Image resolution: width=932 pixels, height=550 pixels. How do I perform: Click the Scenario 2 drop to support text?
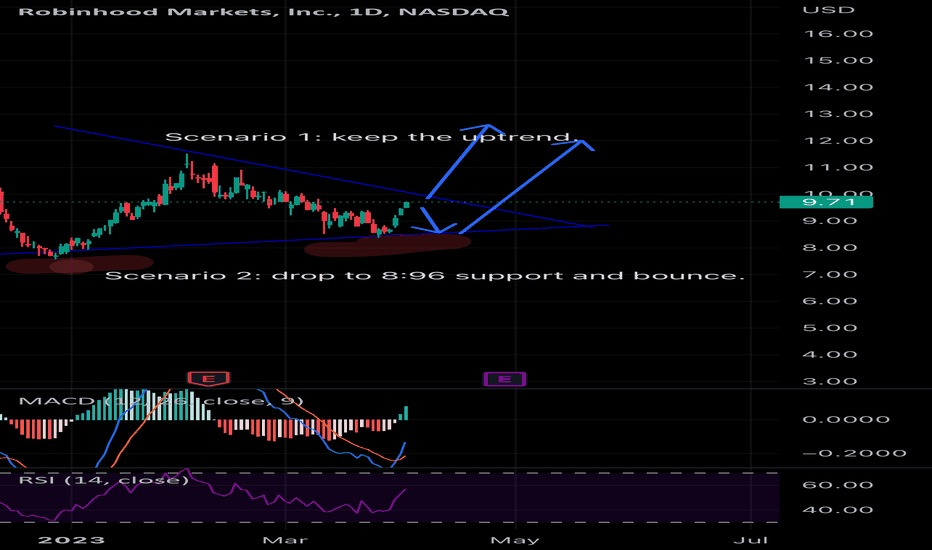425,276
